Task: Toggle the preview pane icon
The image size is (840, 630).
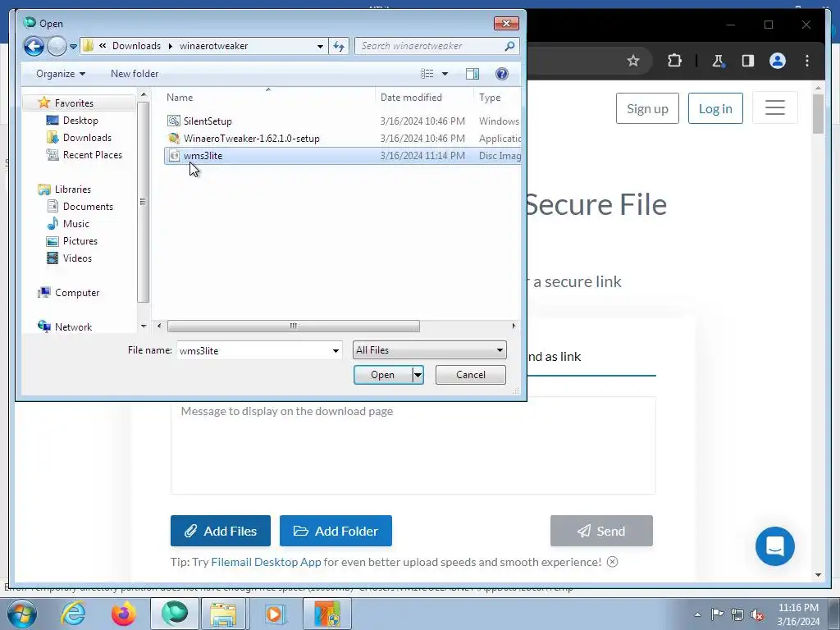Action: click(472, 74)
